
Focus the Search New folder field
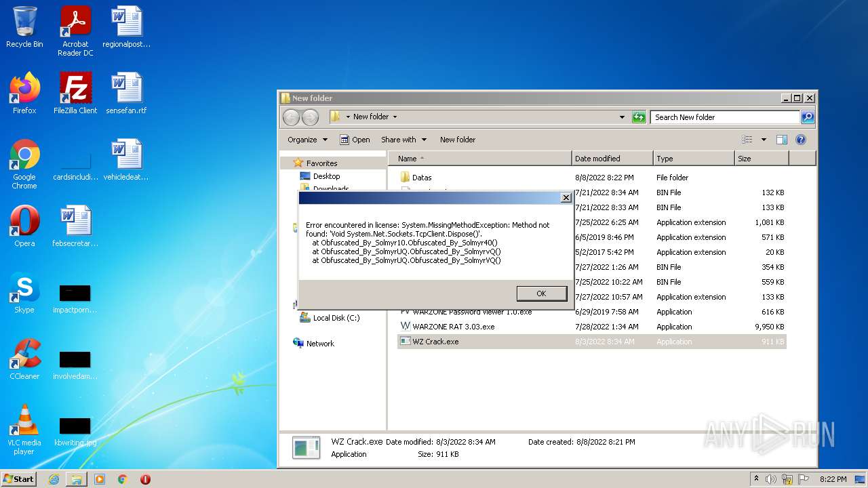[x=725, y=117]
